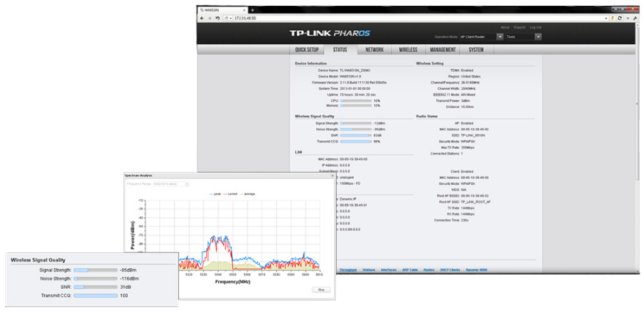Click the Log Out link
Viewport: 644px width, 312px height.
536,27
